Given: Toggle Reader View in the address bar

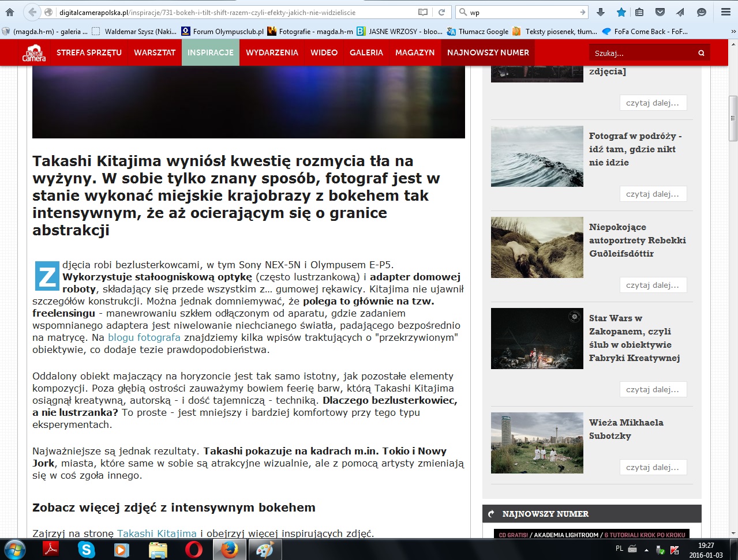Looking at the screenshot, I should 423,12.
